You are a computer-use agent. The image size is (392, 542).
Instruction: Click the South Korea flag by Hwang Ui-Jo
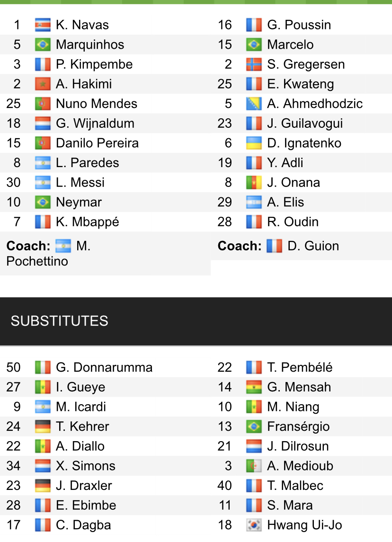point(254,525)
